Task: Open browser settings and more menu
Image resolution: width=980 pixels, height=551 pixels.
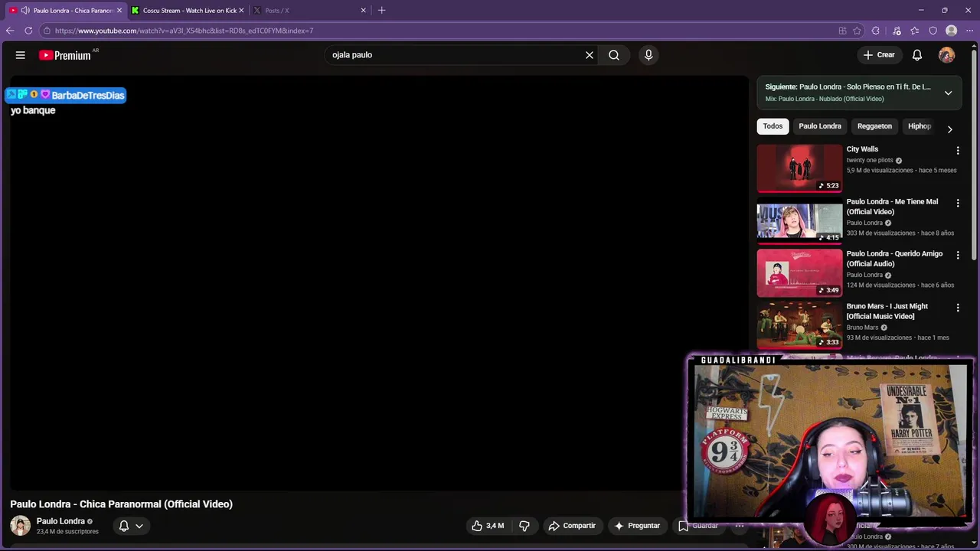Action: 969,31
